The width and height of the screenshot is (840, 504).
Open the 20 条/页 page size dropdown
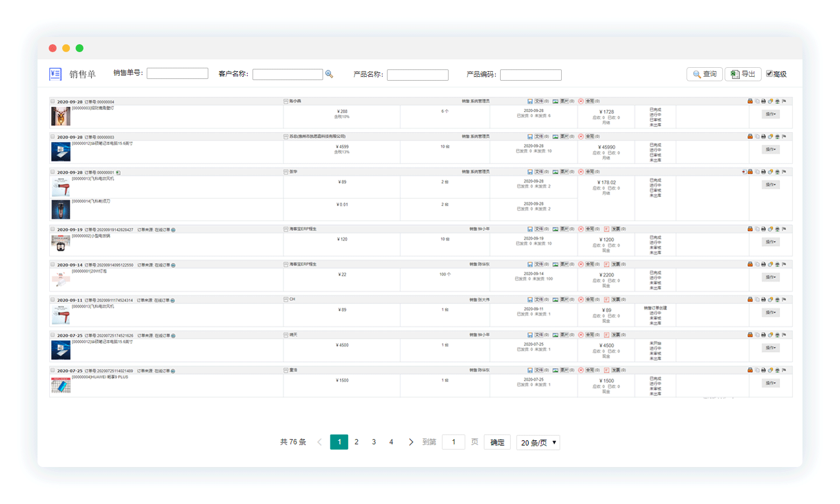pyautogui.click(x=538, y=442)
